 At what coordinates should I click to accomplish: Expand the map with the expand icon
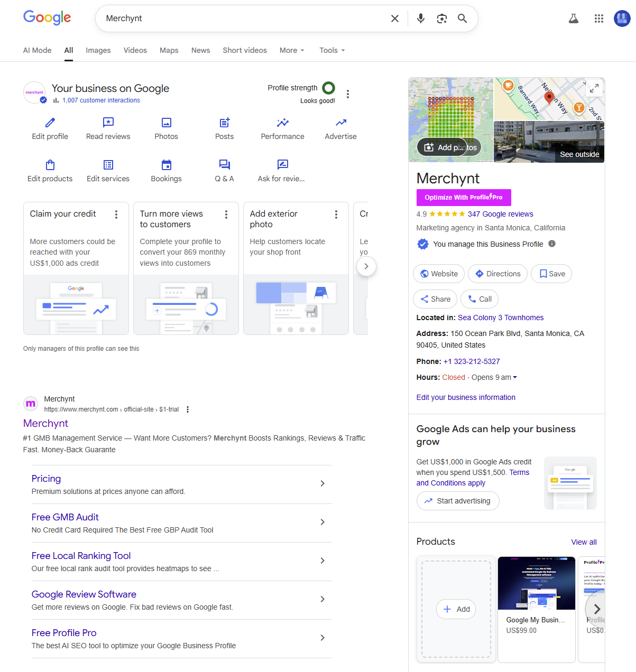[x=594, y=88]
